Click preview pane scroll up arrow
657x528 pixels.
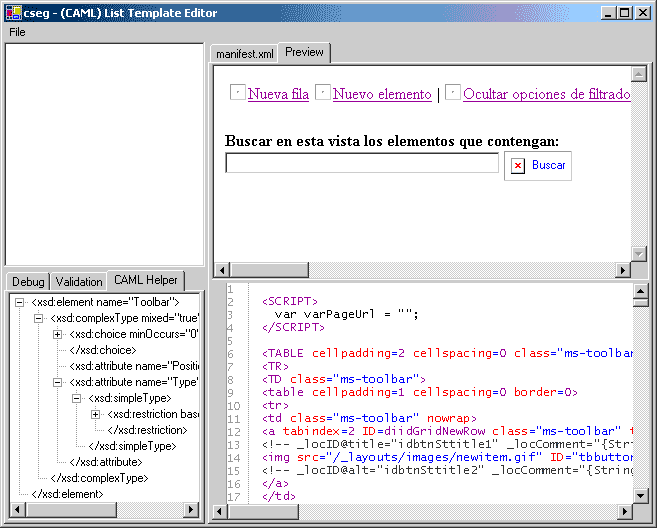tap(639, 75)
